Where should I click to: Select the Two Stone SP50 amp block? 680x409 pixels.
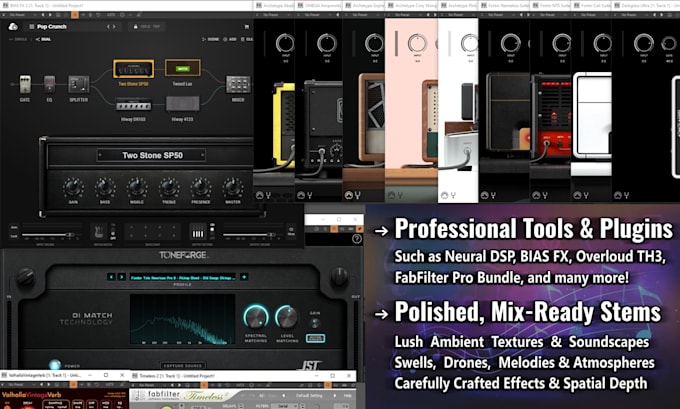coord(134,69)
